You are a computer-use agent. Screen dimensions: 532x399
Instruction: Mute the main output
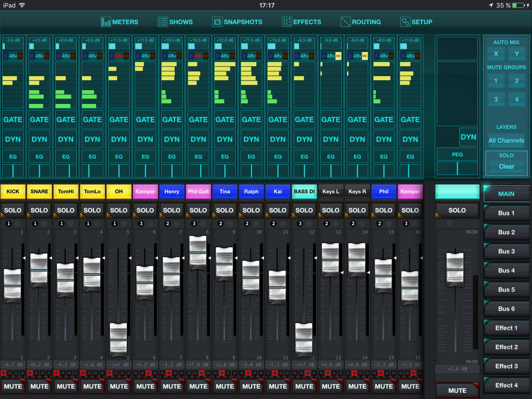(x=457, y=390)
